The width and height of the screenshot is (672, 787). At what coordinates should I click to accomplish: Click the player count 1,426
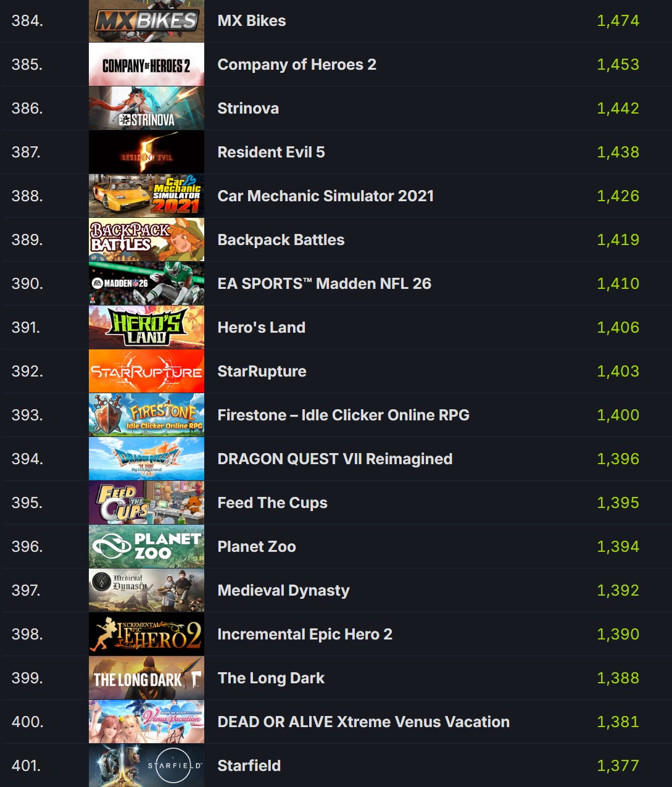click(618, 196)
